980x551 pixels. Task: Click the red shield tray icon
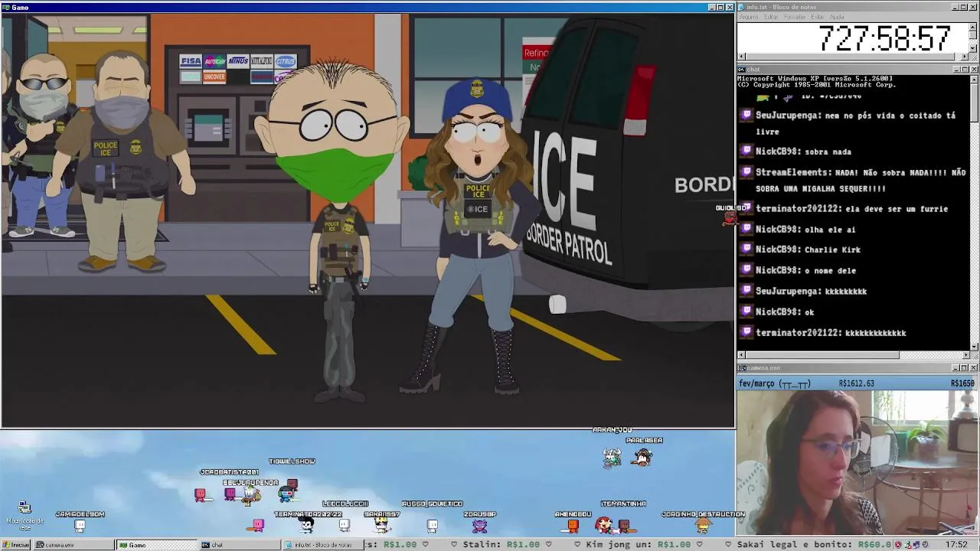[899, 545]
